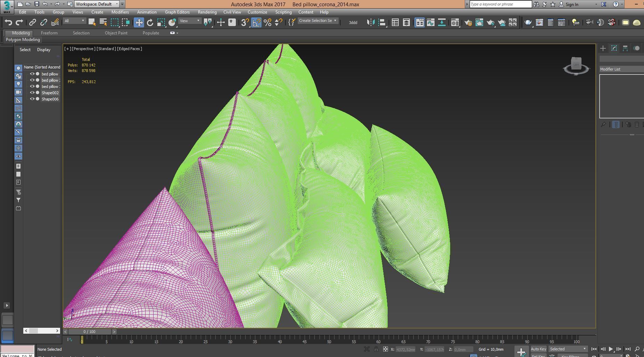Activate the Select and Rotate tool
Viewport: 644px width, 357px height.
(150, 23)
